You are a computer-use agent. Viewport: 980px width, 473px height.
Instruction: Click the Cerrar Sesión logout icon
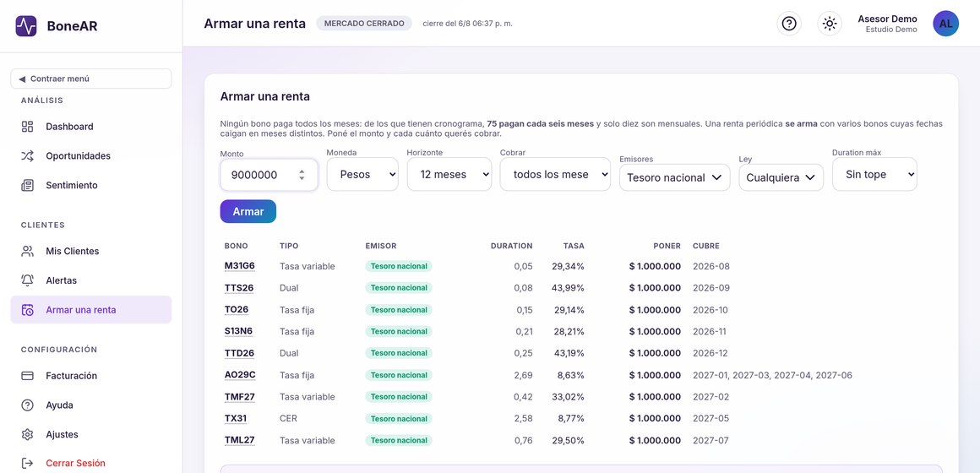28,464
